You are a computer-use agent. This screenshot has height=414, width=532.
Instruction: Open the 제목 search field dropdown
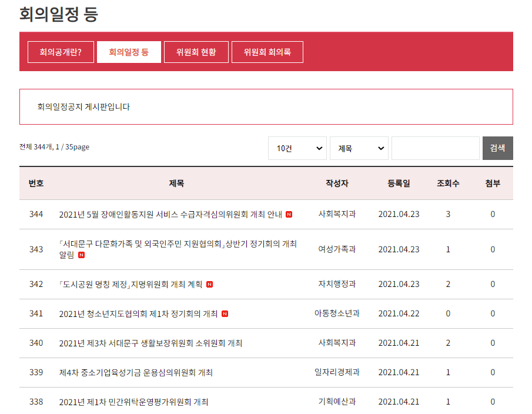pyautogui.click(x=359, y=148)
